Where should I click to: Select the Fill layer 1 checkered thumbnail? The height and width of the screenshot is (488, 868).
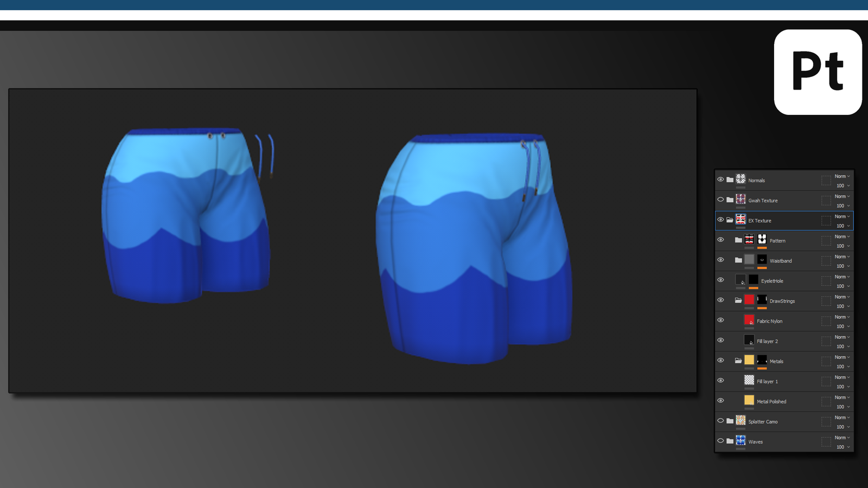(749, 381)
